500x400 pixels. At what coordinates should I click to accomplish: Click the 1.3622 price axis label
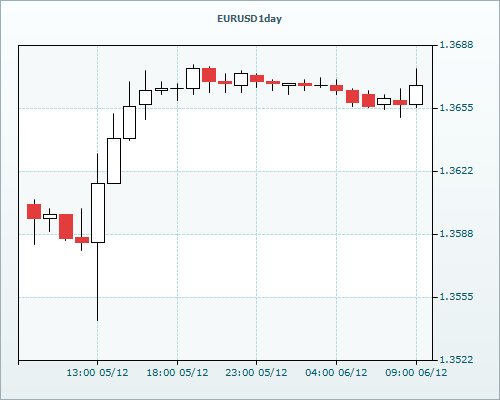(456, 171)
